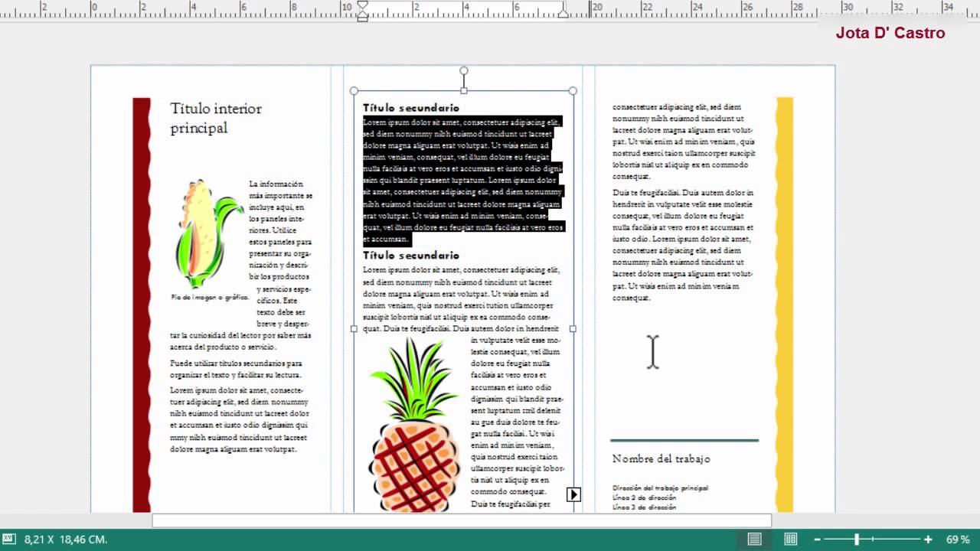Click the zoom in plus button
Viewport: 980px width, 551px height.
(928, 540)
